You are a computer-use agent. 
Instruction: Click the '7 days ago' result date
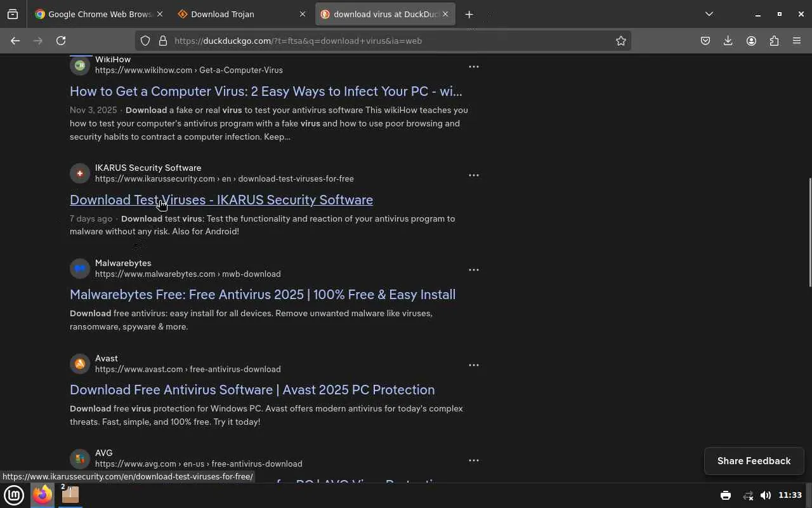tap(91, 219)
